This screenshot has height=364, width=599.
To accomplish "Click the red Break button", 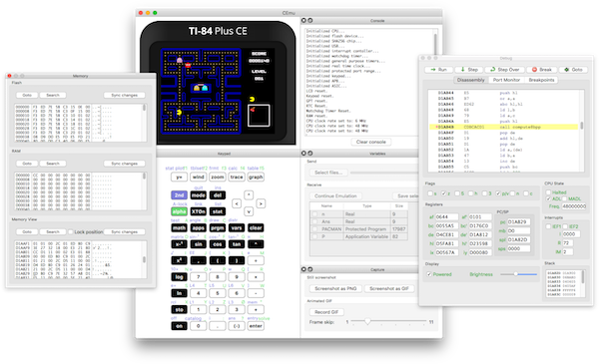I will pyautogui.click(x=542, y=70).
